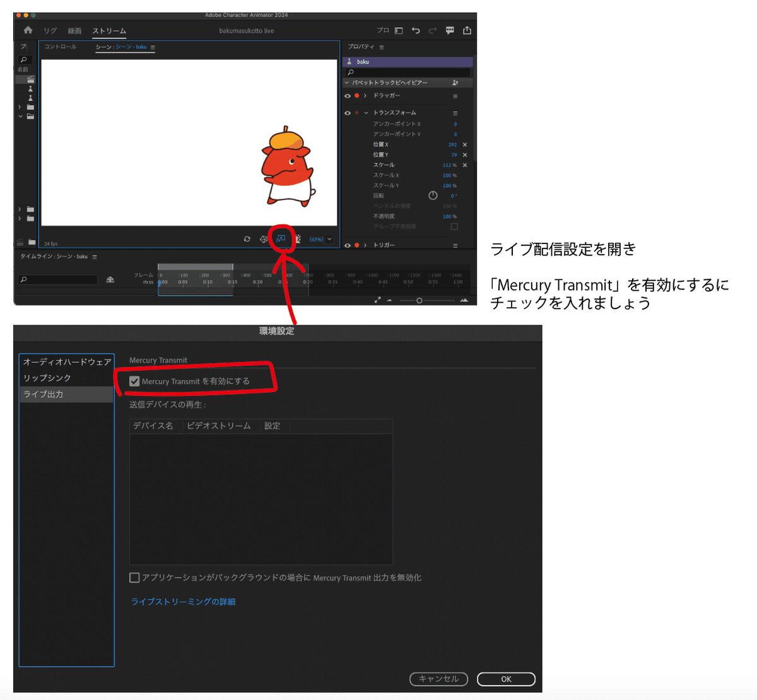Select オーディオハードウェア in preferences sidebar
757x700 pixels.
click(67, 361)
